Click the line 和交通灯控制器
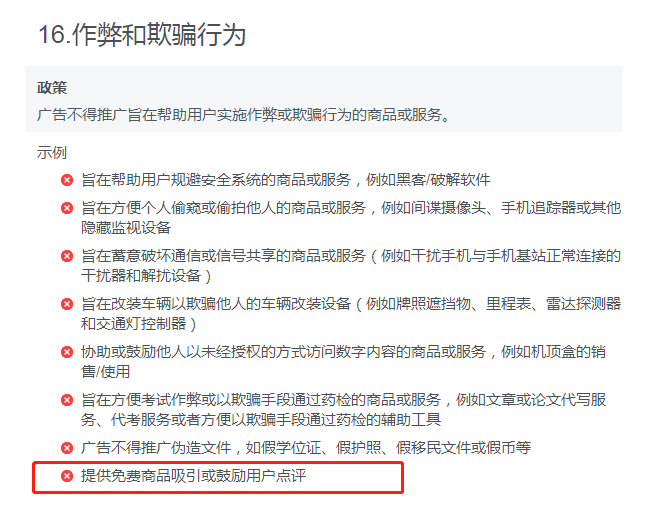The image size is (663, 509). coord(134,324)
